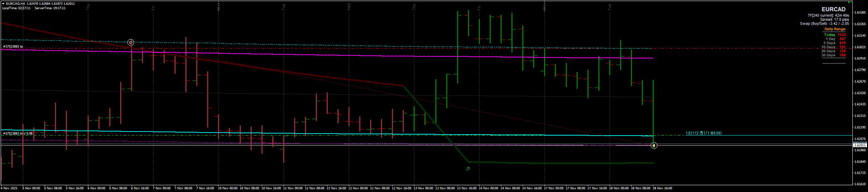This screenshot has height=192, width=868.
Task: Click the 18 Nov 16:00 time axis label
Action: click(662, 188)
